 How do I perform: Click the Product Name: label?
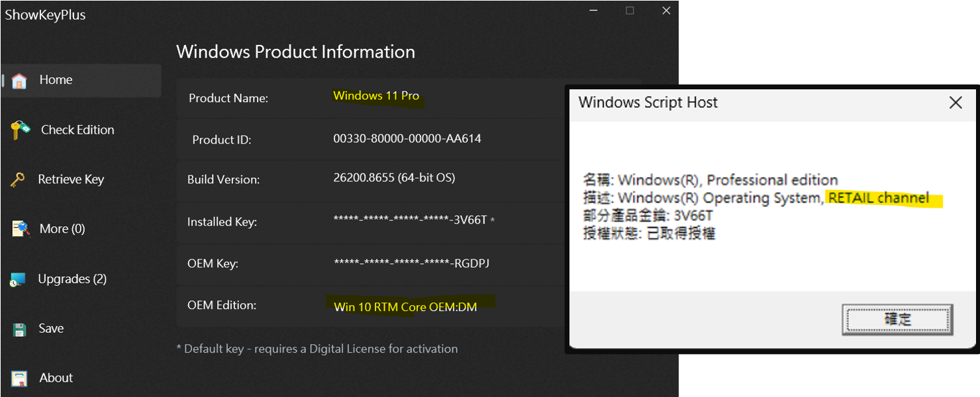point(228,99)
